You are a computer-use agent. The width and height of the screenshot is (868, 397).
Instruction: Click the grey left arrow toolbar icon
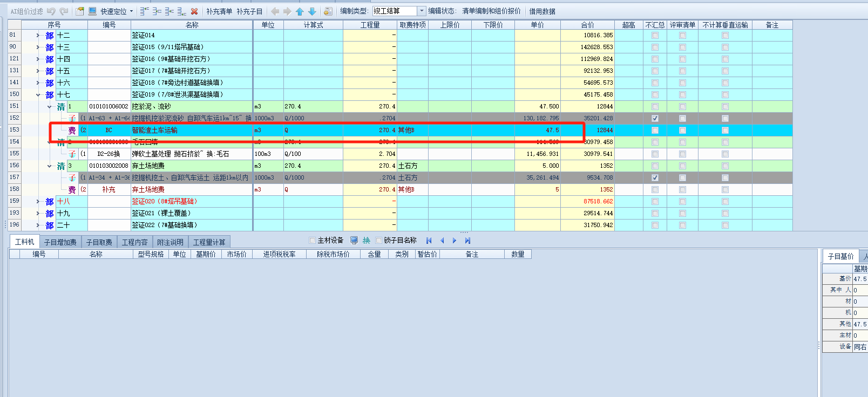coord(275,11)
